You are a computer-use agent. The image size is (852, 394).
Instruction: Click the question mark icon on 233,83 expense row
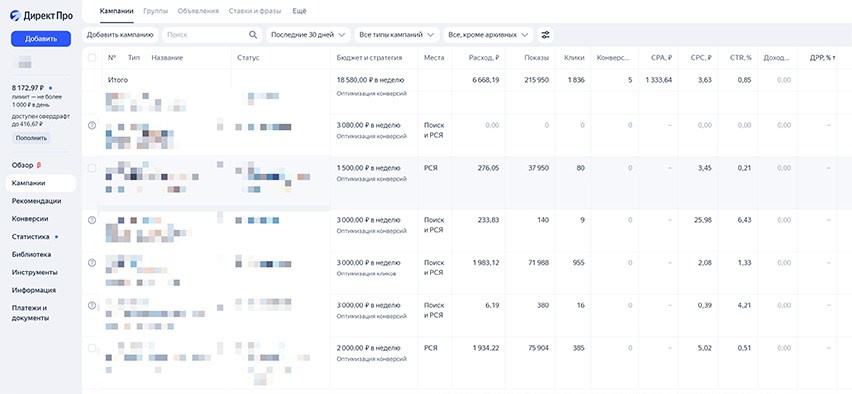coord(92,220)
